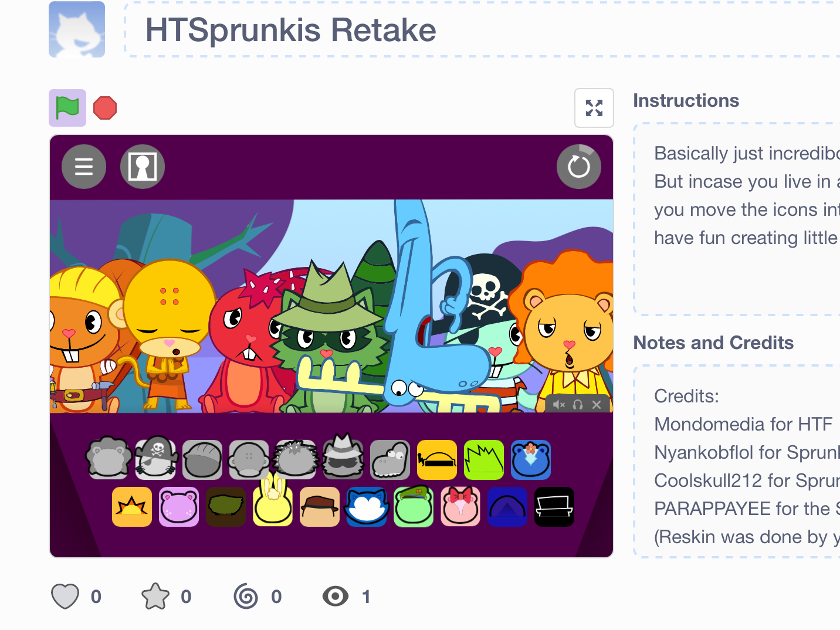
Task: Choose the black icon with white outline hat
Action: pos(554,507)
